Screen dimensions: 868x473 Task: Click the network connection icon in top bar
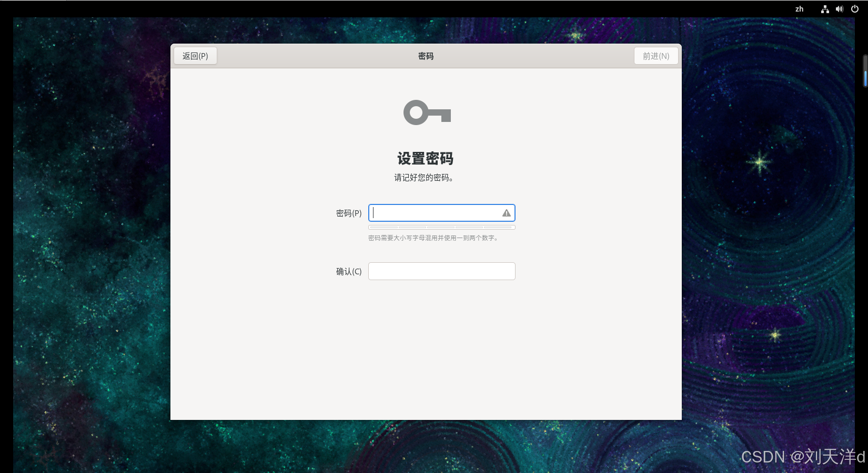pos(825,9)
